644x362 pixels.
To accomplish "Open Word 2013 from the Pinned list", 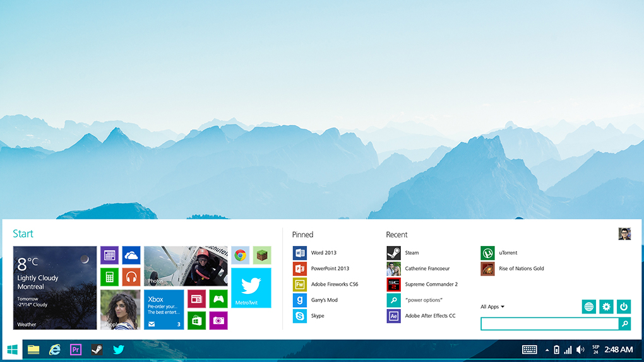I will tap(323, 253).
